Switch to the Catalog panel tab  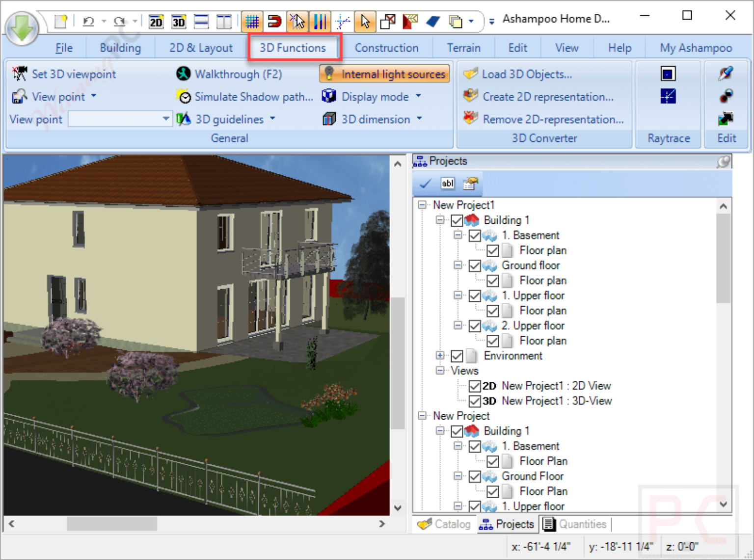[x=444, y=524]
